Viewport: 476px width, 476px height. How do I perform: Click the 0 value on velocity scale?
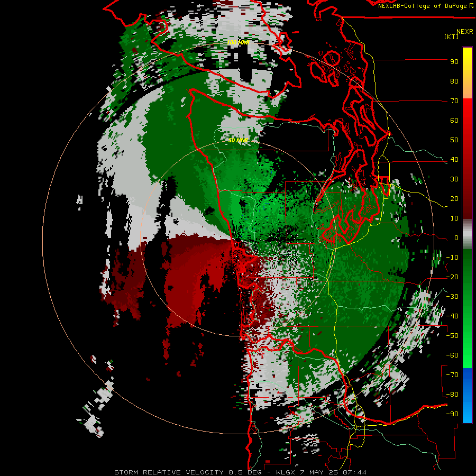click(x=456, y=238)
